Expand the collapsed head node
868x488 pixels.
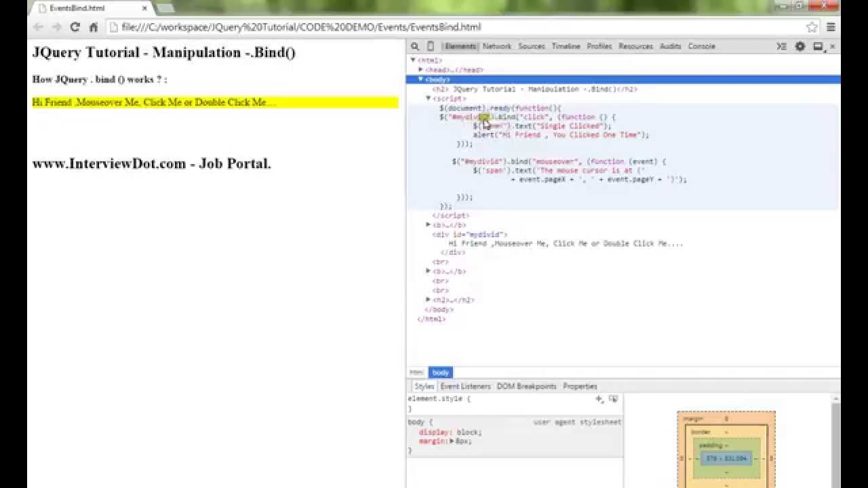pos(421,70)
